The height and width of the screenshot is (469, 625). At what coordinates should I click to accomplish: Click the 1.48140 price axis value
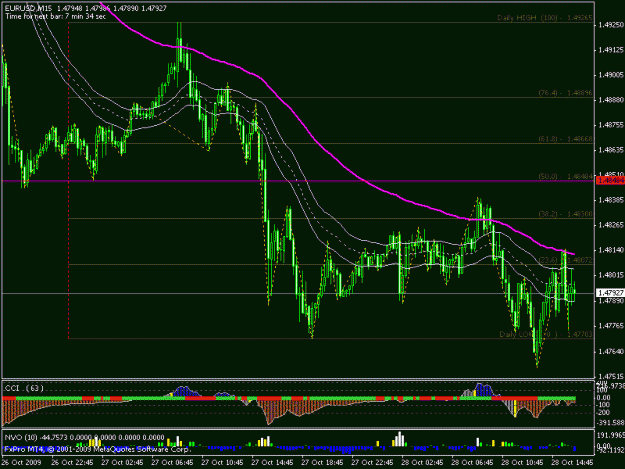(611, 250)
